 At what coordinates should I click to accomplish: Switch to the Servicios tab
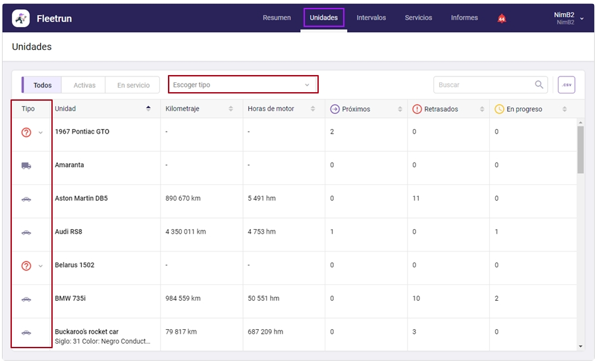click(x=418, y=18)
